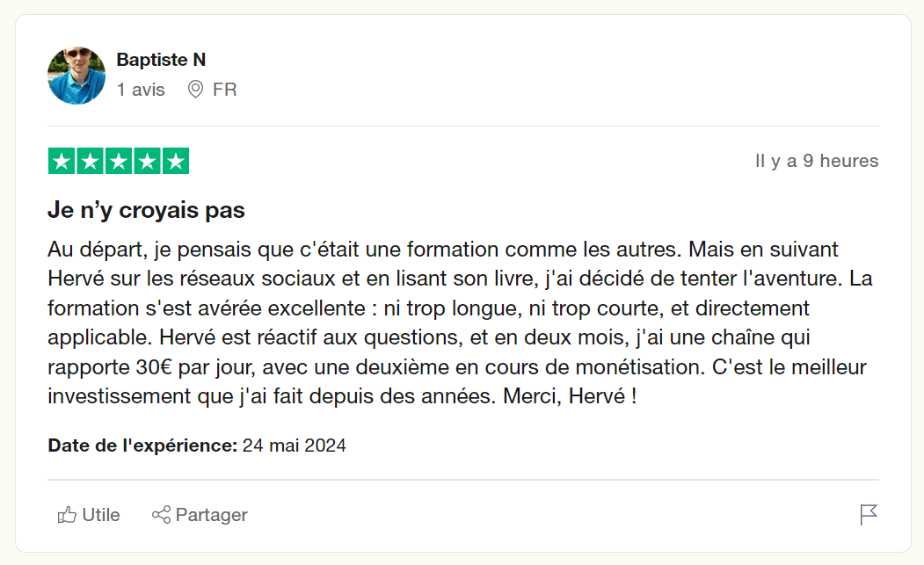Click the '1 avis' review count
The width and height of the screenshot is (924, 565).
pyautogui.click(x=141, y=90)
